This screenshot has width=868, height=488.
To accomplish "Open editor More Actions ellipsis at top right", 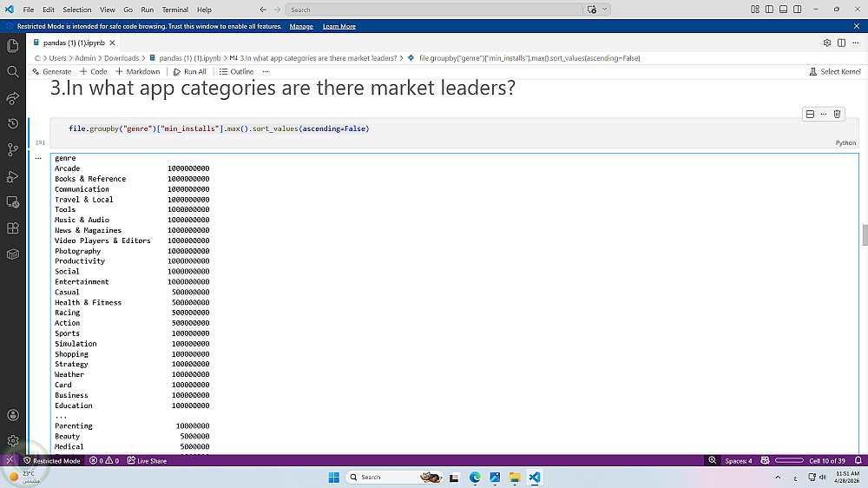I will pos(856,43).
